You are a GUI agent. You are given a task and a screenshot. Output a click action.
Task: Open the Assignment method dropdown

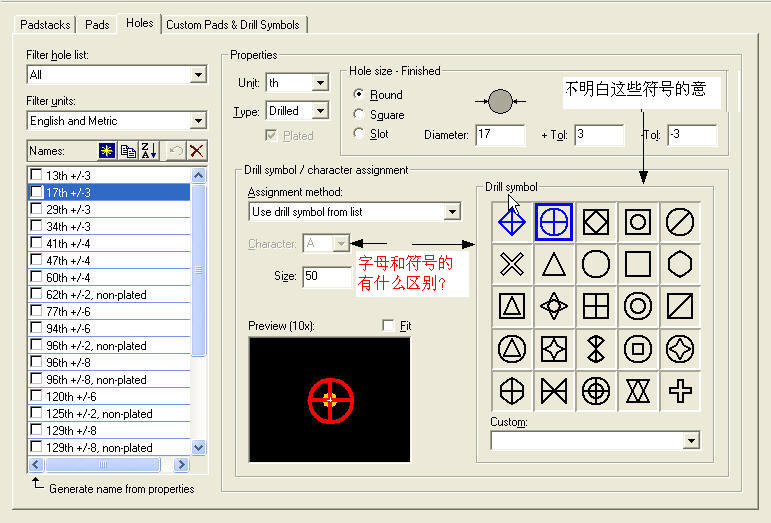[452, 212]
